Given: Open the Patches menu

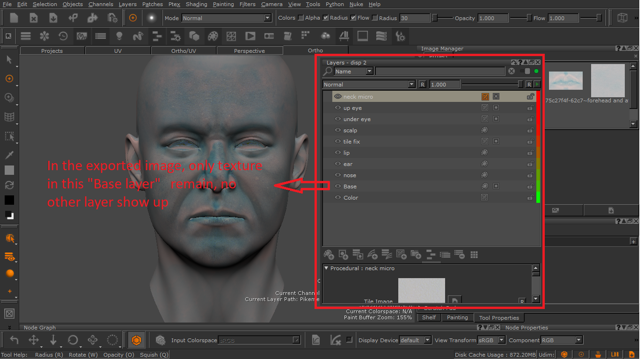Looking at the screenshot, I should click(x=153, y=4).
